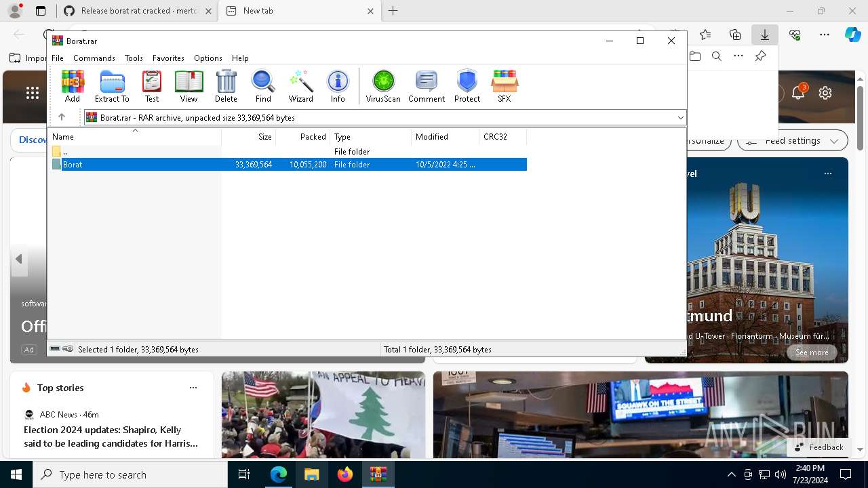Sort by the Modified column header
Image resolution: width=868 pixels, height=488 pixels.
446,137
